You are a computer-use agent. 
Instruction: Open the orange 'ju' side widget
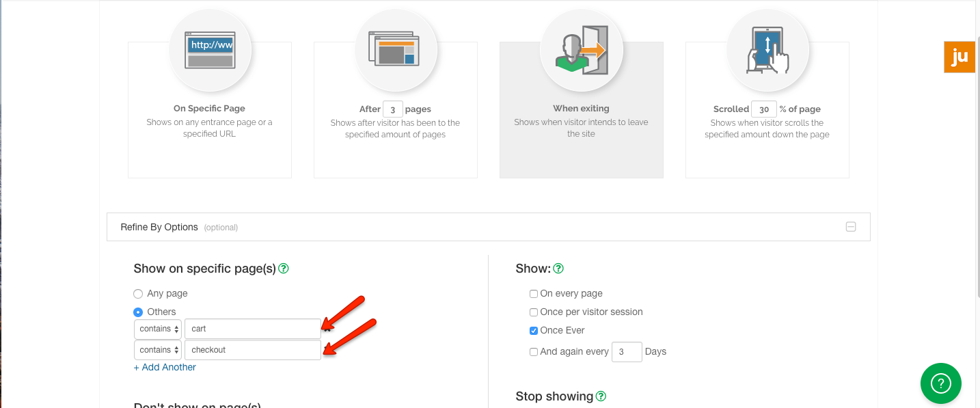[959, 57]
